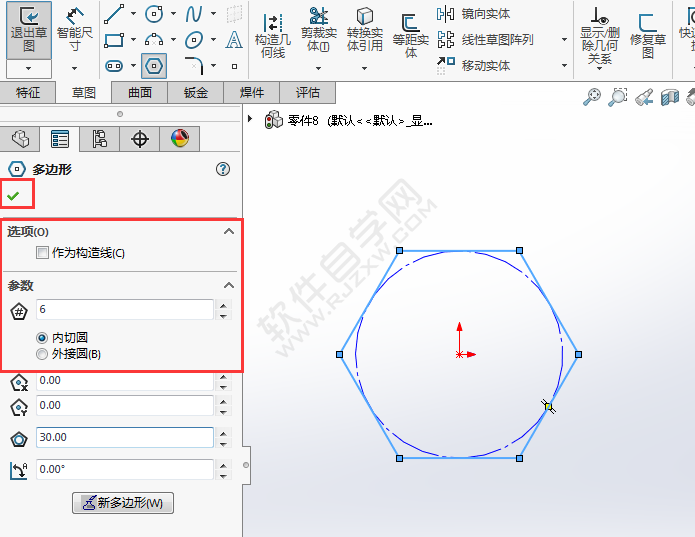Image resolution: width=695 pixels, height=537 pixels.
Task: Click Construction Geometry (构造几何线)
Action: pyautogui.click(x=273, y=36)
